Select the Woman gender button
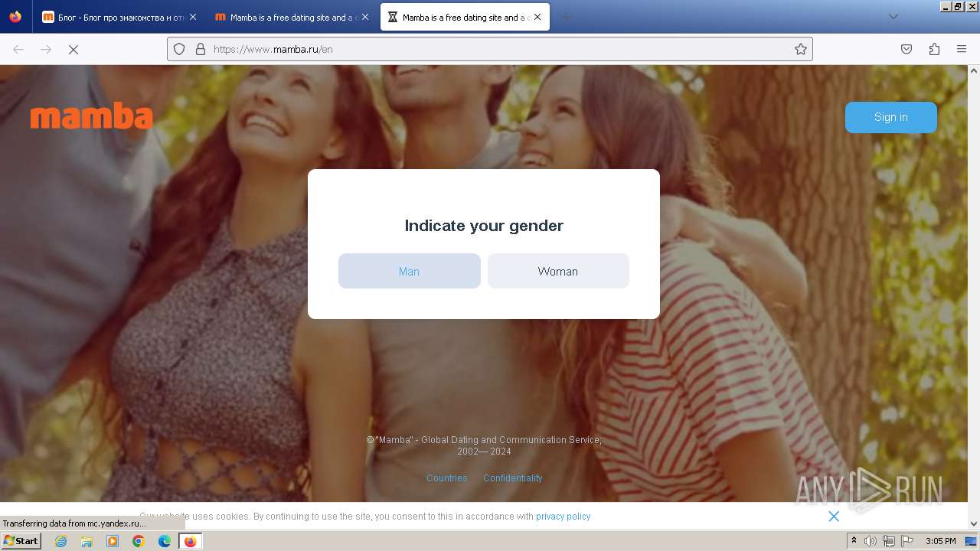This screenshot has height=551, width=980. click(x=558, y=271)
